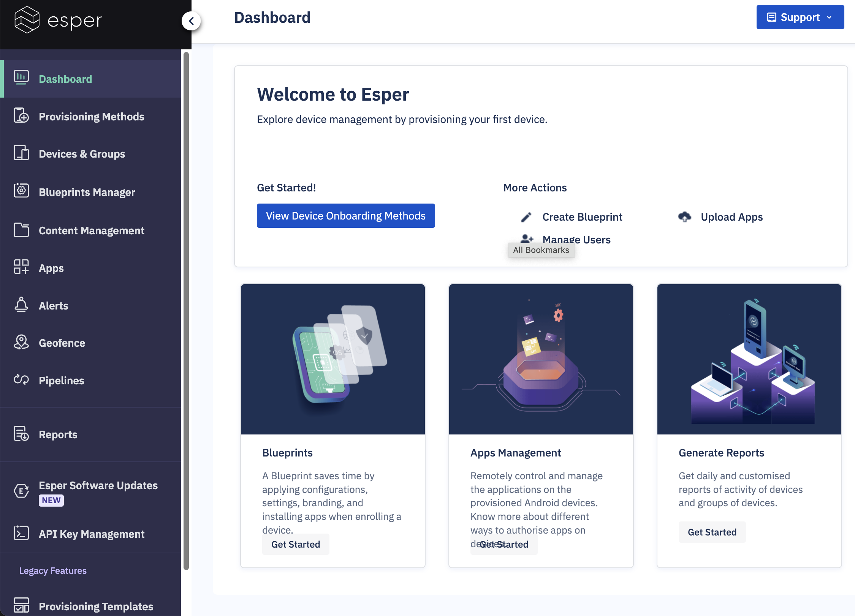This screenshot has height=616, width=855.
Task: Select the Content Management folder icon
Action: tap(21, 229)
